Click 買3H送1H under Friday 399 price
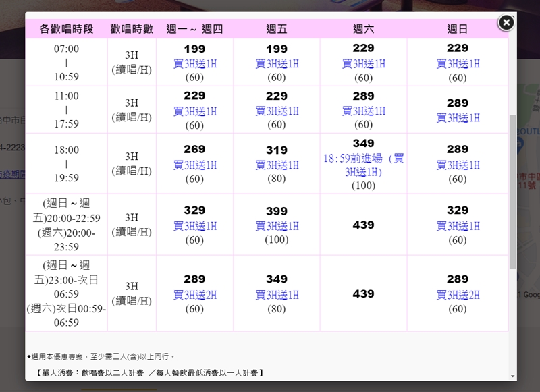 coord(277,226)
